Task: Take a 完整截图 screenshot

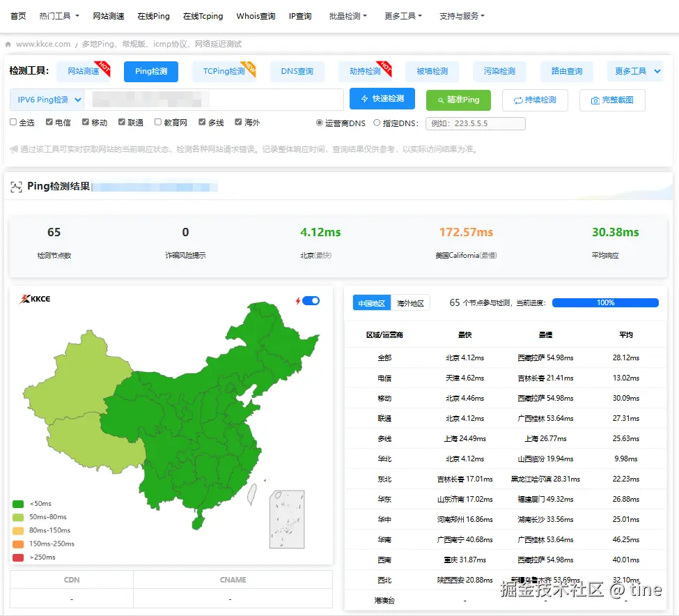Action: tap(612, 100)
